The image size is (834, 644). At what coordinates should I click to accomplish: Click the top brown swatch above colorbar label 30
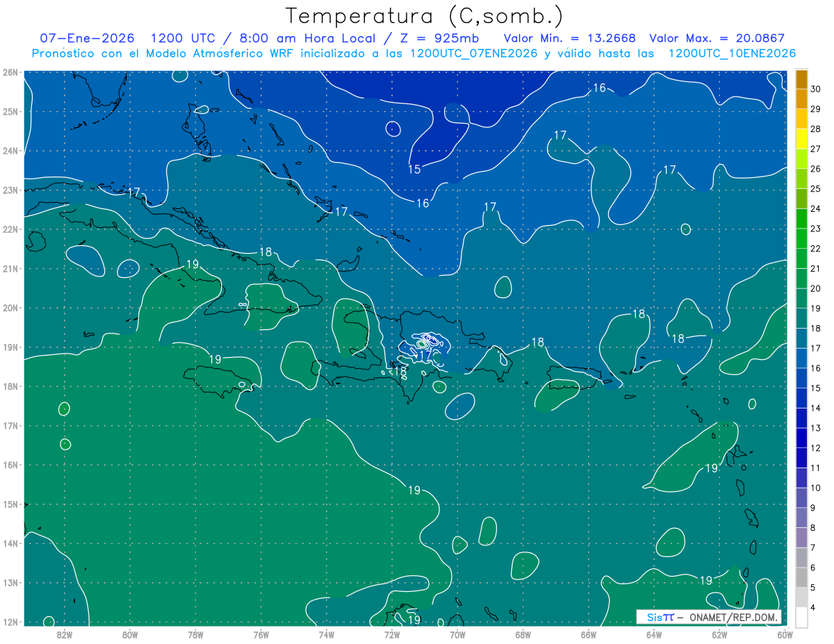pos(801,80)
